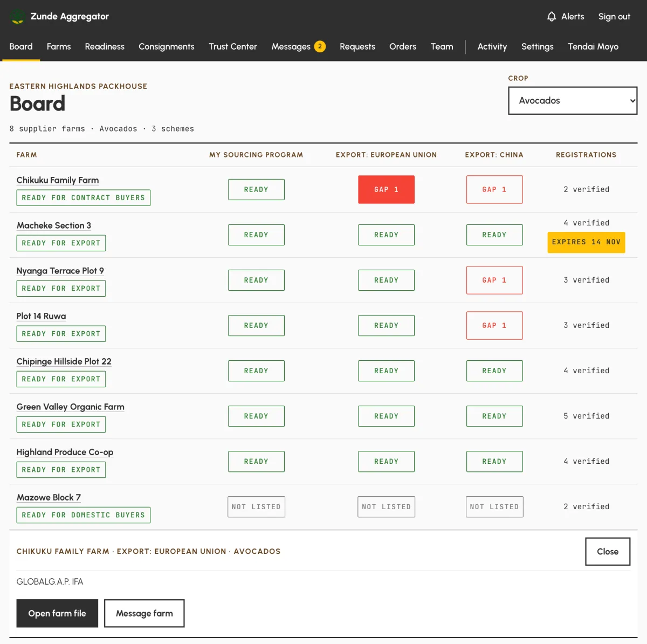
Task: Click the GLOBALG.A.P. IFA requirement text
Action: click(x=50, y=581)
